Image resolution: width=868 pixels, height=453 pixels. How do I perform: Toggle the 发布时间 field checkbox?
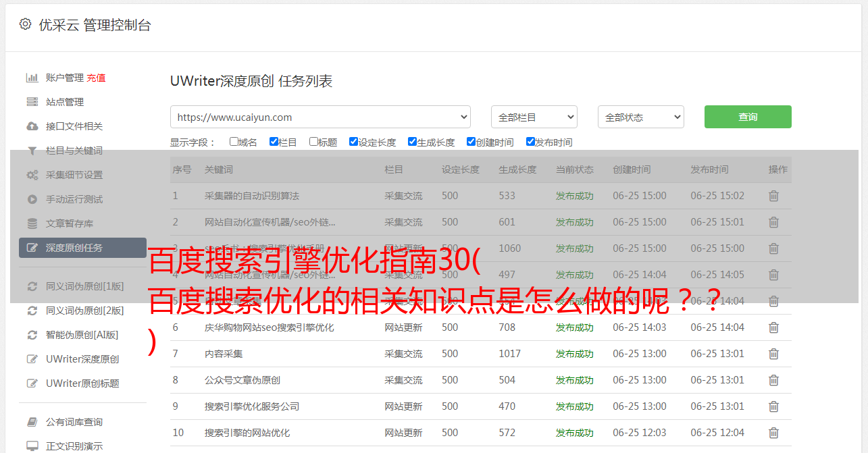pos(530,142)
